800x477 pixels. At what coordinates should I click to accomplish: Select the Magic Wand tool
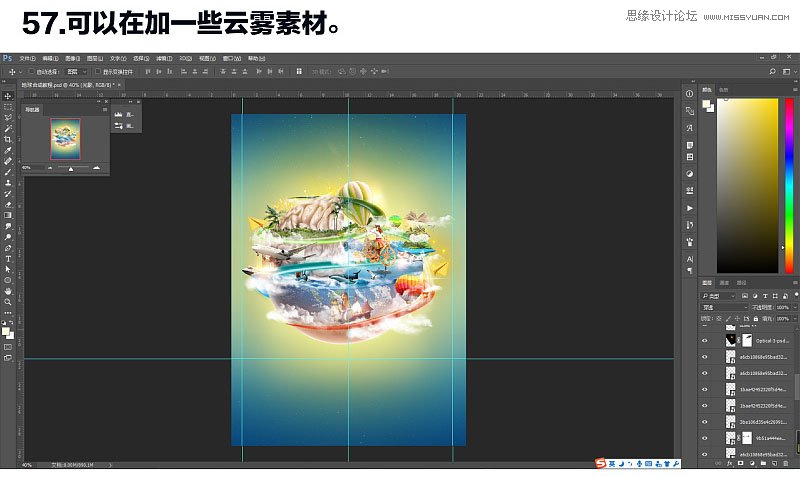coord(8,129)
